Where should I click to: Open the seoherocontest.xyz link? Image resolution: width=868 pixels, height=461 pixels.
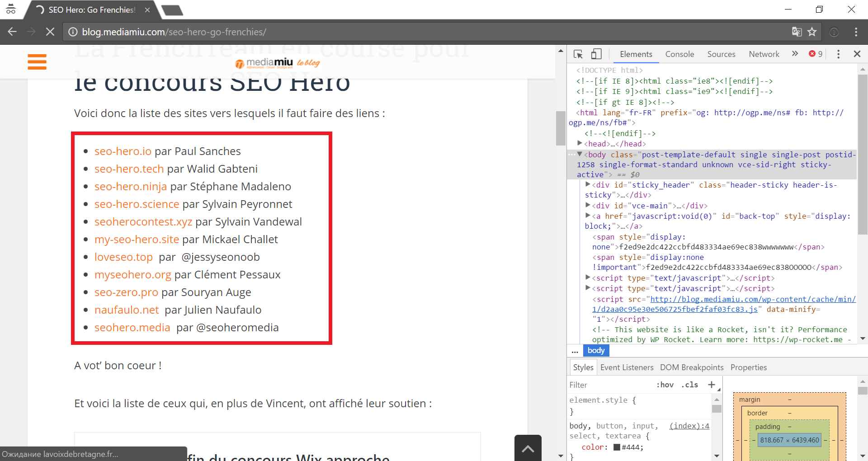point(143,221)
